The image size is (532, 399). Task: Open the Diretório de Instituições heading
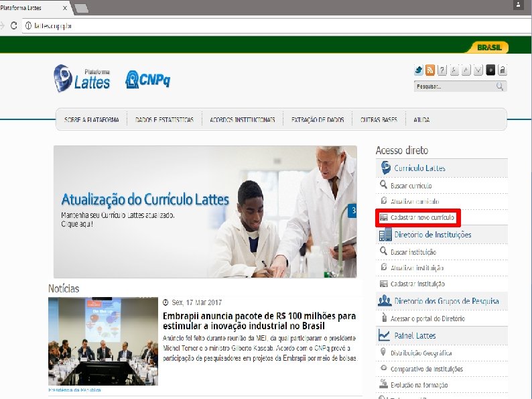pyautogui.click(x=433, y=234)
